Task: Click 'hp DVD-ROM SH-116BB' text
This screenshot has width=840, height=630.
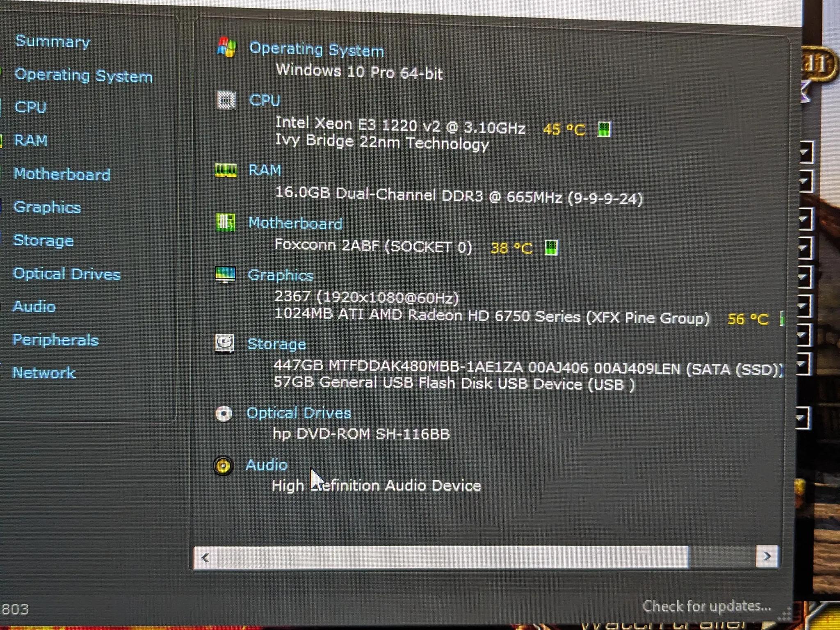Action: pos(361,434)
